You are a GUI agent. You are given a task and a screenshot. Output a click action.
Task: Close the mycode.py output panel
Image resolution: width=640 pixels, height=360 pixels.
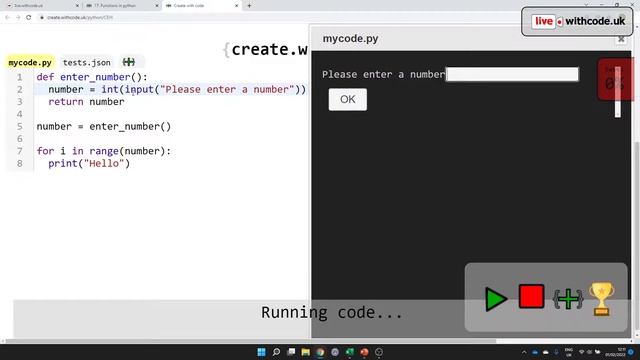(621, 39)
